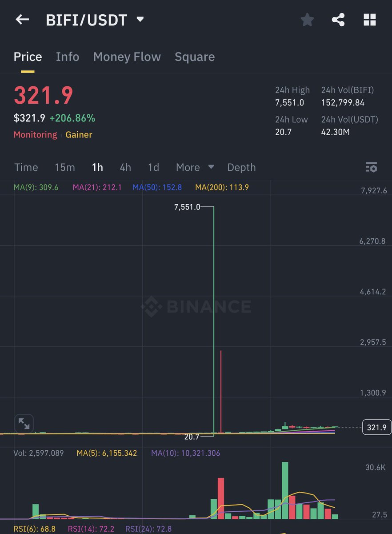Viewport: 392px width, 534px height.
Task: Tap the 7,927.6 price axis label
Action: tap(374, 190)
